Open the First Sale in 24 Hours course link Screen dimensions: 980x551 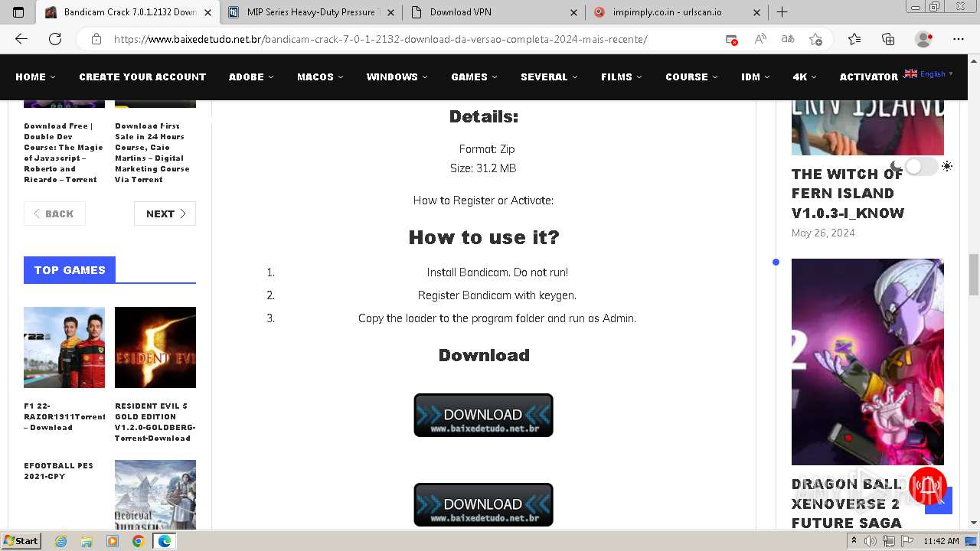(x=152, y=153)
